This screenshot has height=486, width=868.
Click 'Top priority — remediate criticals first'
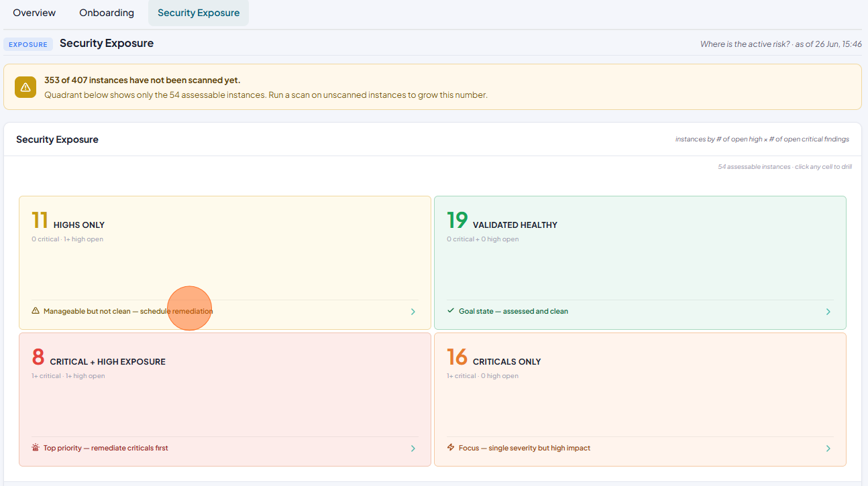click(x=106, y=448)
